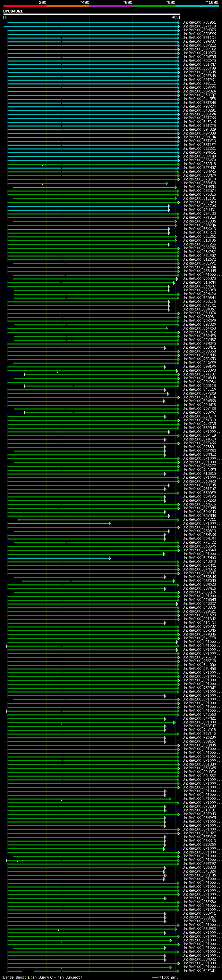222x980 pixels.
Task: Select hit UniRef100_C1EI31
Action: point(199,198)
